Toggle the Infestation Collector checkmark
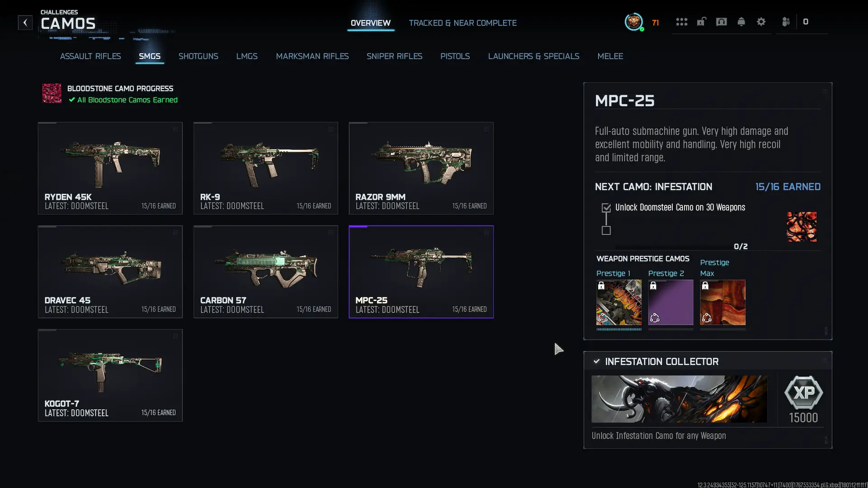868x488 pixels. tap(597, 361)
